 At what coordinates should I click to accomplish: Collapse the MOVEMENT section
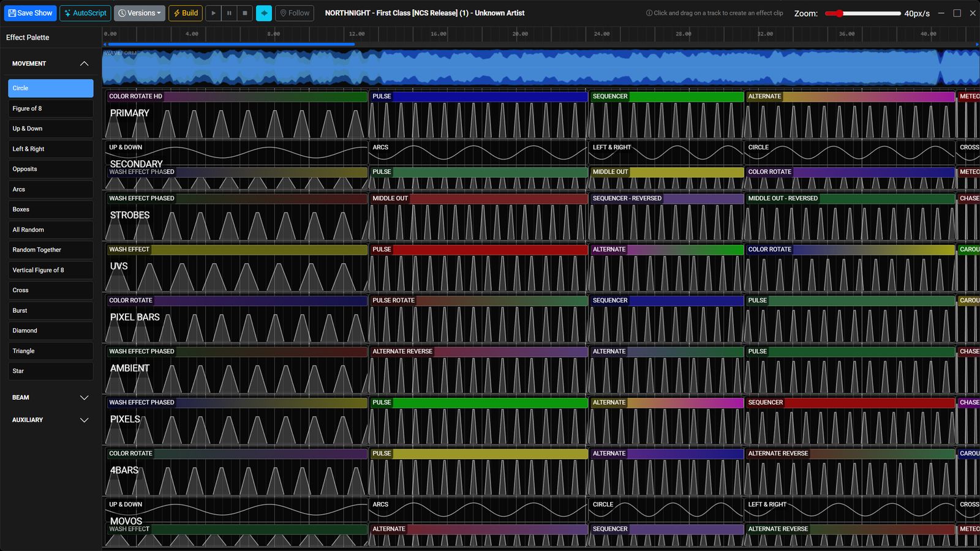tap(50, 64)
